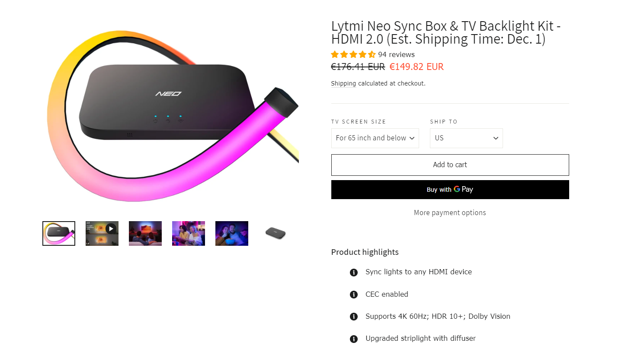644x349 pixels.
Task: Select thumbnail of sync box with light strip
Action: tap(59, 233)
